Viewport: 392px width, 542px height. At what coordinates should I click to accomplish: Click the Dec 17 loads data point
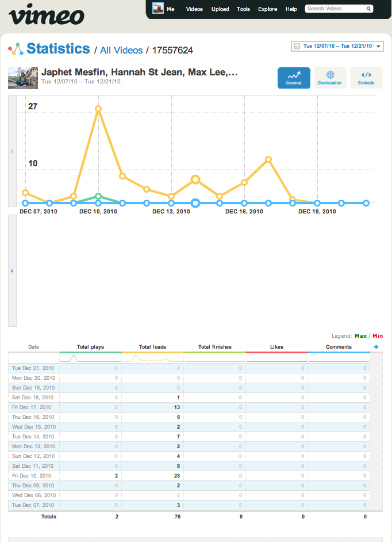coord(268,160)
